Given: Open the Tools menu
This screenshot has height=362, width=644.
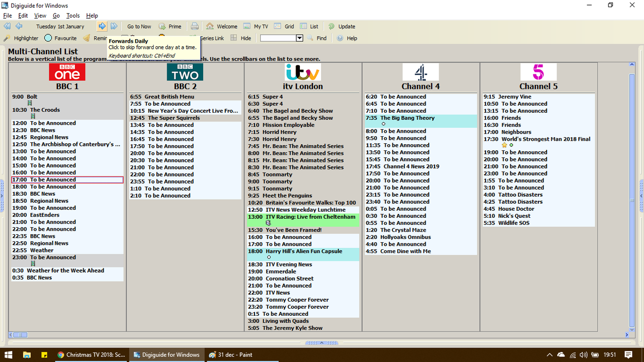Looking at the screenshot, I should pyautogui.click(x=73, y=16).
